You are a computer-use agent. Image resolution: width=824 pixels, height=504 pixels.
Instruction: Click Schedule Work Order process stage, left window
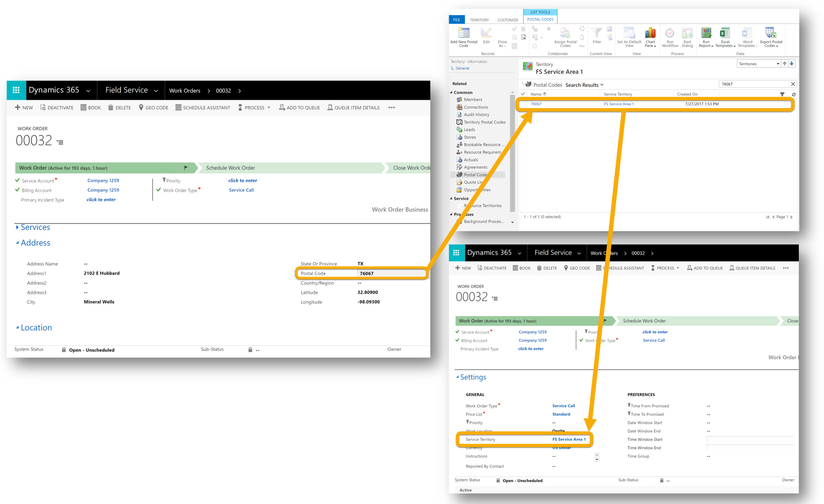pyautogui.click(x=231, y=168)
